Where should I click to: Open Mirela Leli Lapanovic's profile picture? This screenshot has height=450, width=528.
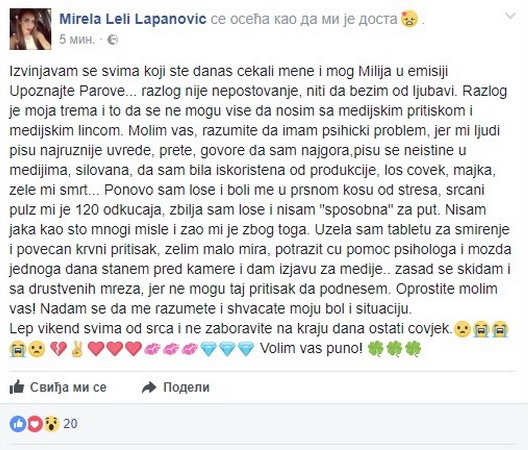(x=30, y=29)
